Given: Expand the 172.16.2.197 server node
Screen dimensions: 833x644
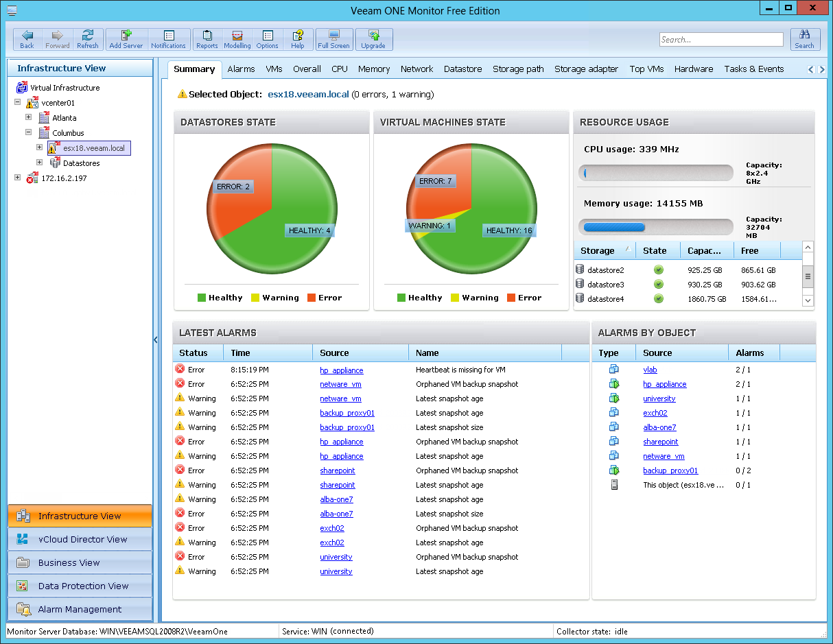Looking at the screenshot, I should [17, 178].
